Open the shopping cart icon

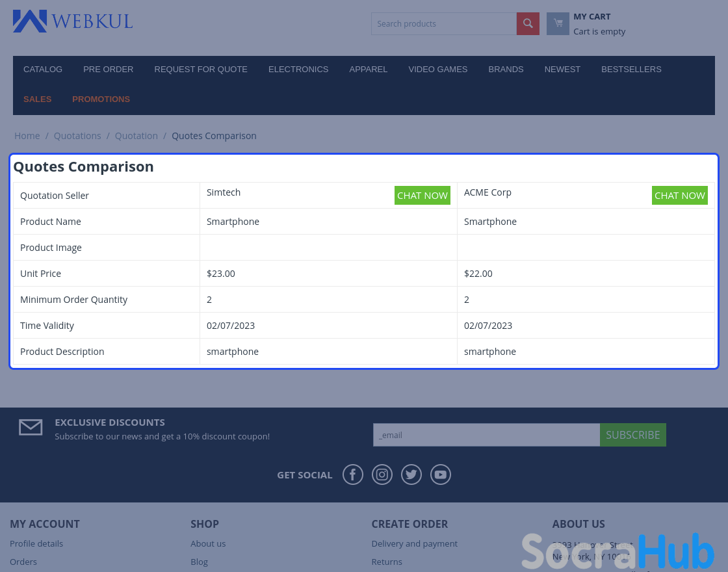pos(558,24)
